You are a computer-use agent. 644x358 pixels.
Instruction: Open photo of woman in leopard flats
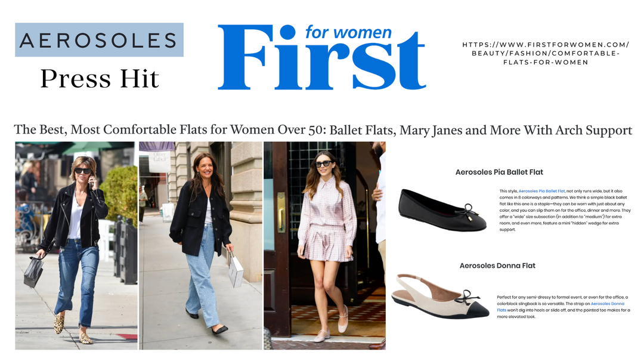[76, 245]
